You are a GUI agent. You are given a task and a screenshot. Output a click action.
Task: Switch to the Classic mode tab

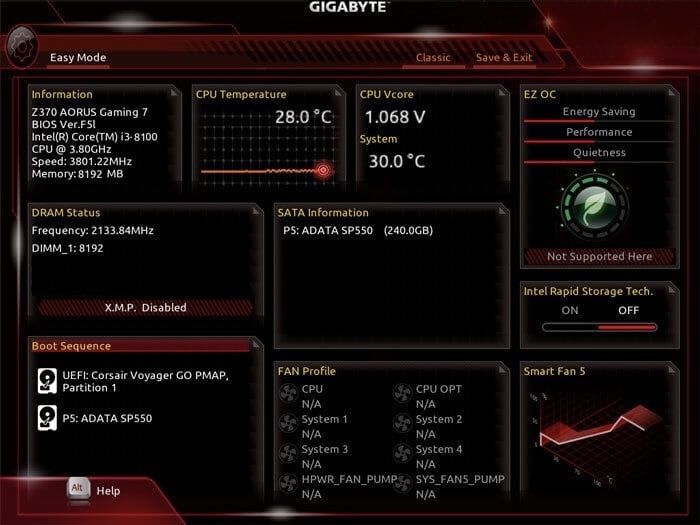[433, 58]
